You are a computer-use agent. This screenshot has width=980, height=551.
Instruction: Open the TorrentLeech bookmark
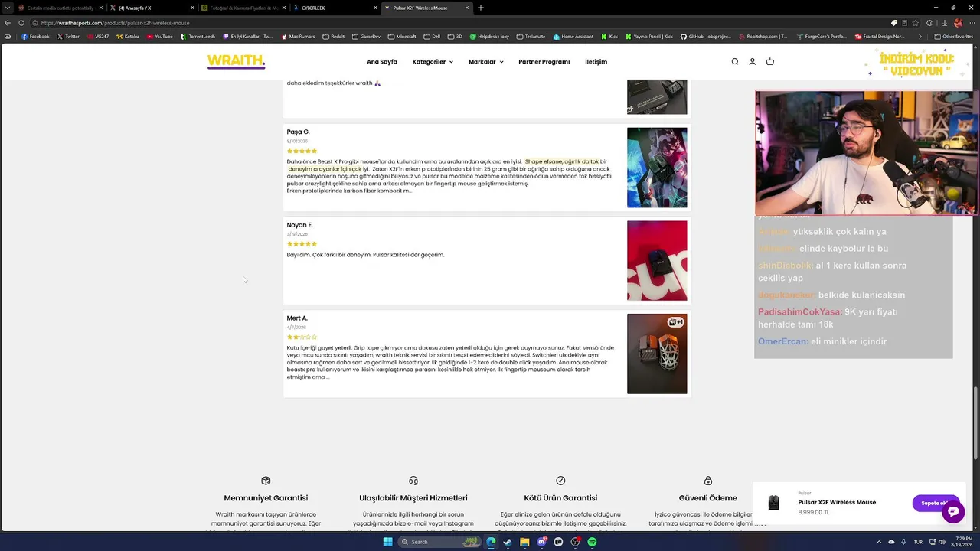click(x=198, y=37)
